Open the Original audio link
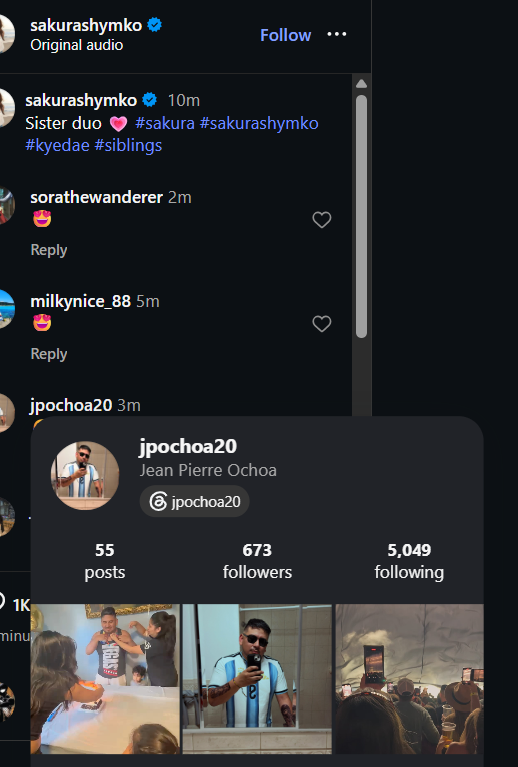This screenshot has width=518, height=767. pos(77,45)
